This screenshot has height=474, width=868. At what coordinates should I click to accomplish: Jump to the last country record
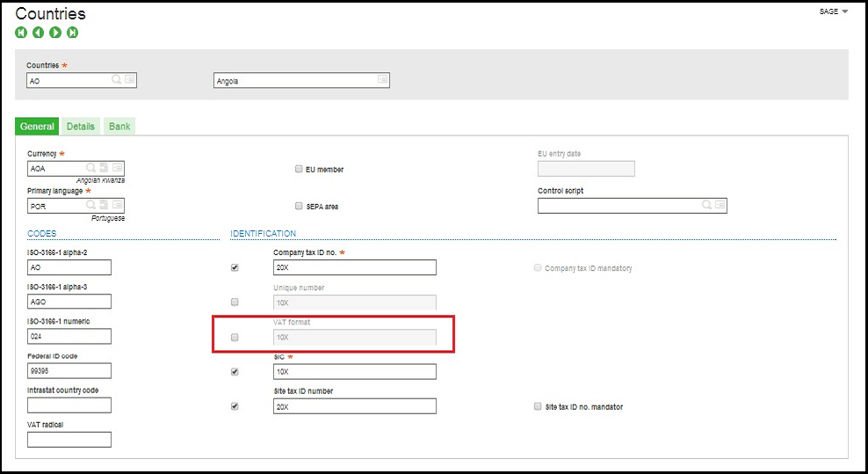73,33
